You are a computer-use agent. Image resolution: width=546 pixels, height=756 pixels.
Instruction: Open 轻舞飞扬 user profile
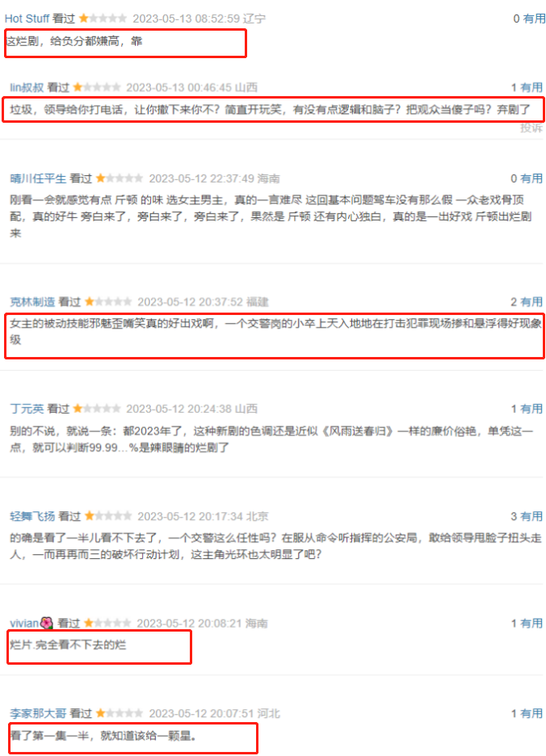32,516
